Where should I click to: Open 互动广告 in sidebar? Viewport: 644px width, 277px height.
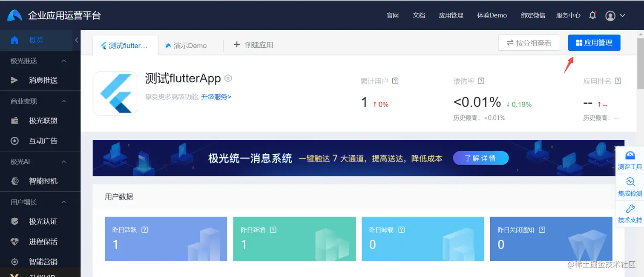pos(40,141)
